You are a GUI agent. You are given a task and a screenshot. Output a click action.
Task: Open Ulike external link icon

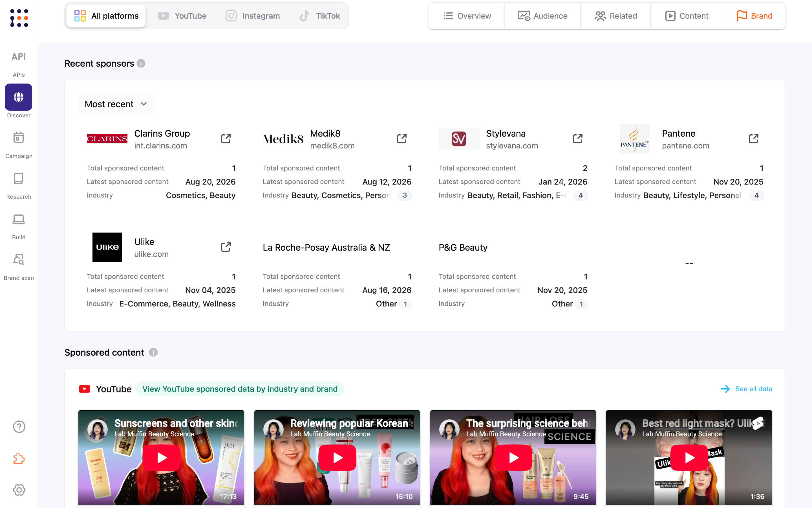point(226,247)
